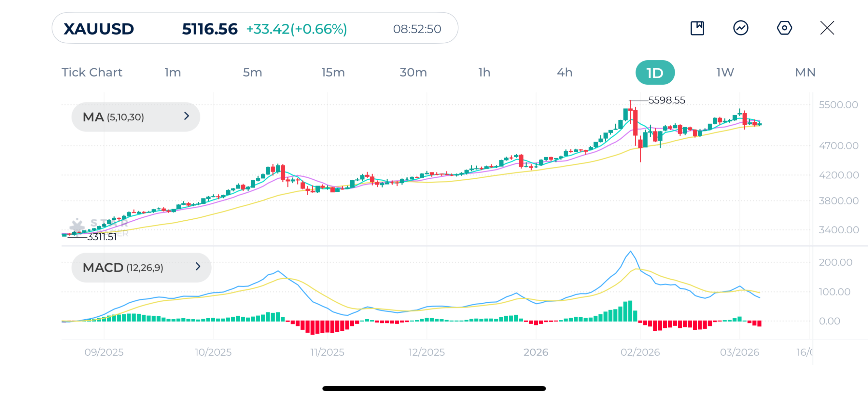Switch to the 30m timeframe
This screenshot has width=868, height=399.
413,73
